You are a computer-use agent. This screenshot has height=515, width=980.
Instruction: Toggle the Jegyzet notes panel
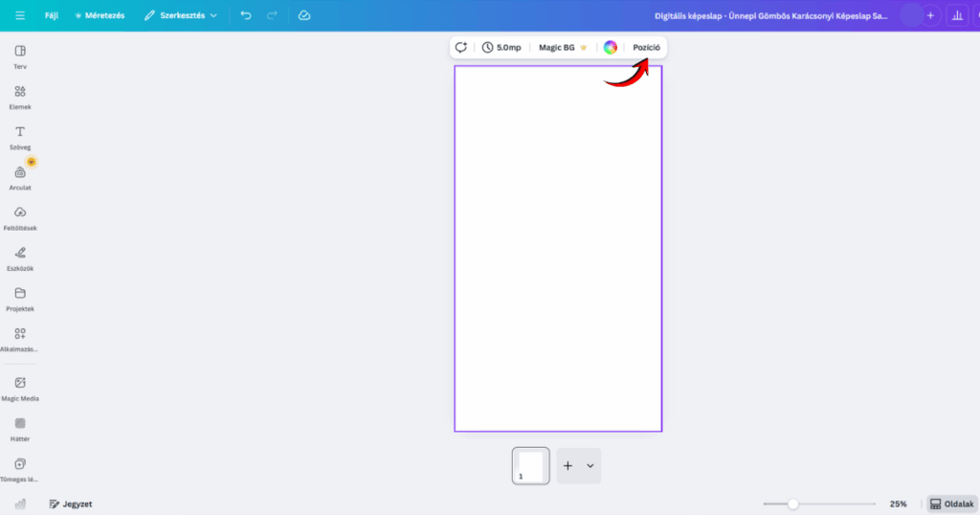point(71,504)
